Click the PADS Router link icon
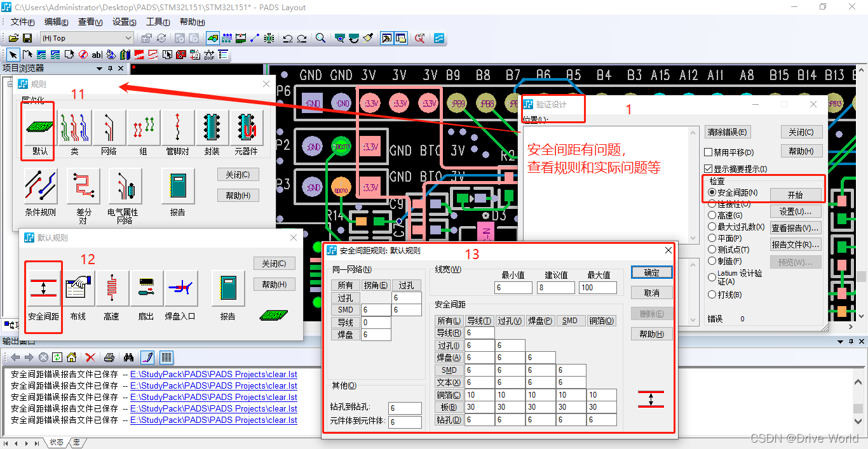The image size is (868, 449). [x=439, y=38]
